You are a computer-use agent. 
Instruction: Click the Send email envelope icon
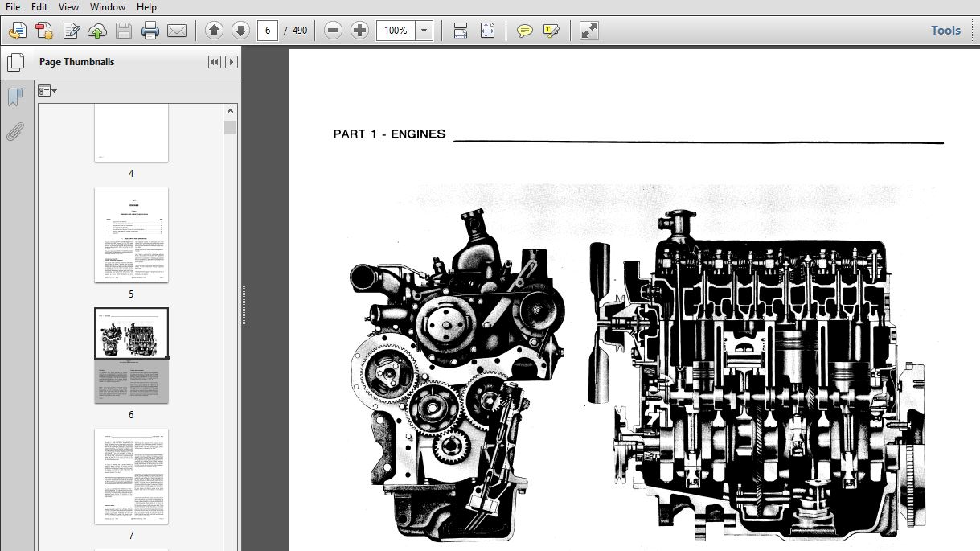[x=177, y=31]
